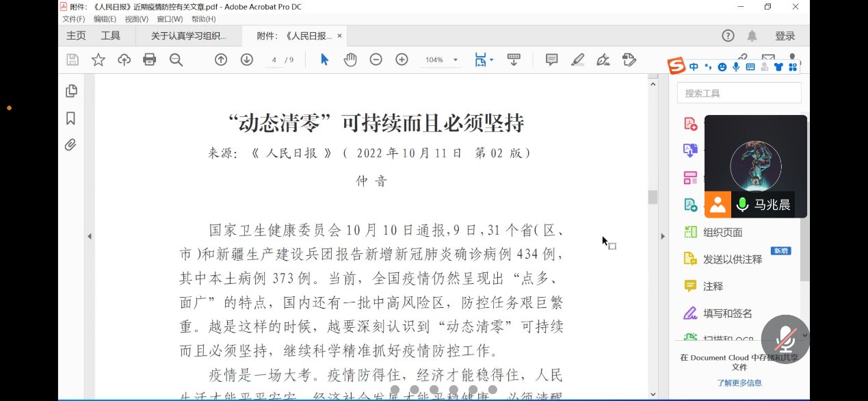Viewport: 868px width, 401px height.
Task: Click the print file icon
Action: (149, 60)
